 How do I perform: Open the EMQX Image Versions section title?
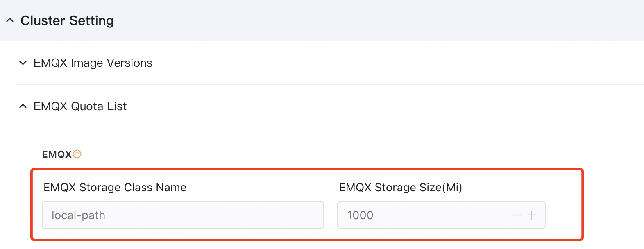point(93,63)
